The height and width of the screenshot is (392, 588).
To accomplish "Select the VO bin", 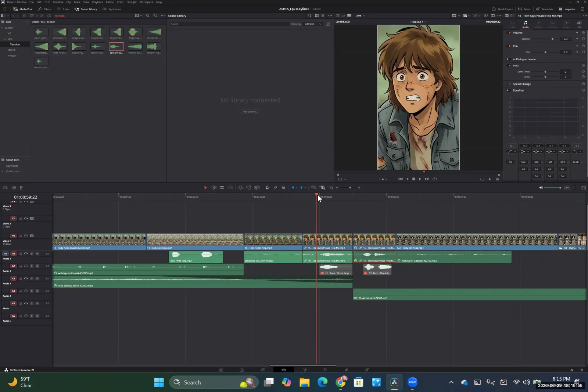I will pos(9,33).
